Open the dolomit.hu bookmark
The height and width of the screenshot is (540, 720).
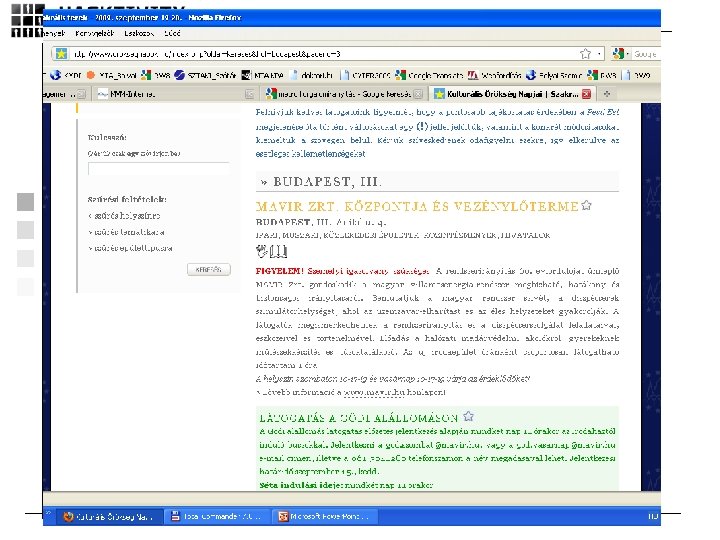click(x=312, y=75)
